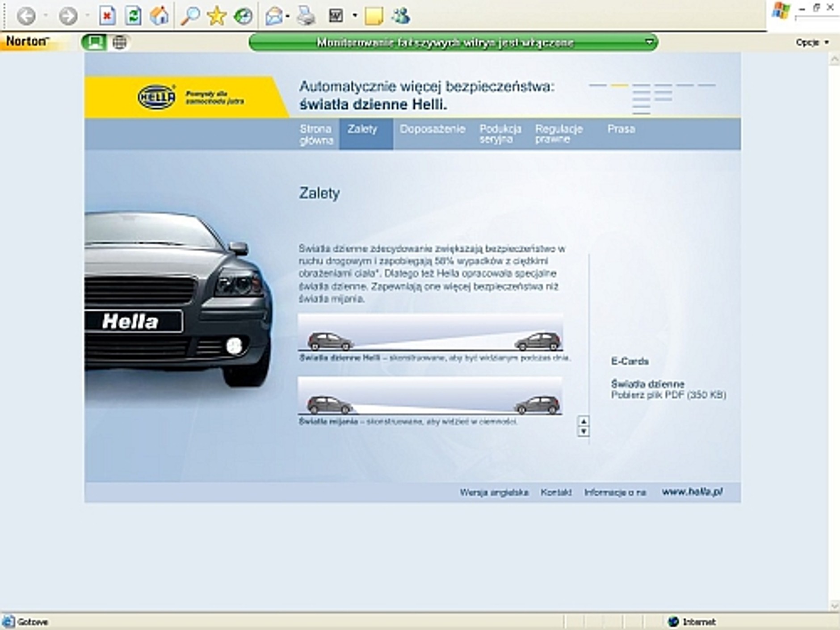Expand the Norton green status bar dropdown
This screenshot has height=630, width=840.
click(649, 42)
